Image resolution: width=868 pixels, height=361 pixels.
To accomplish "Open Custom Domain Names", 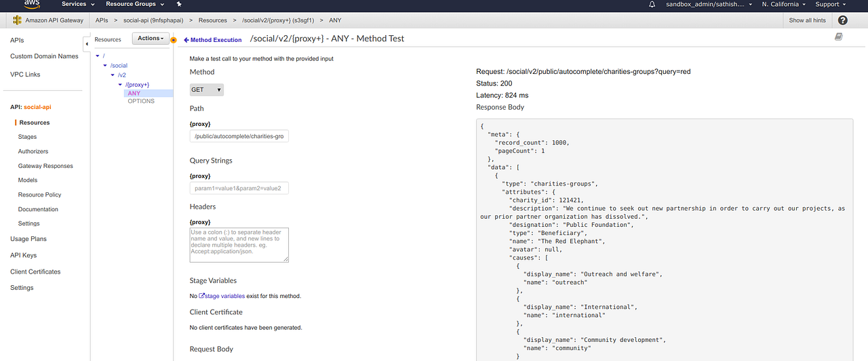I will click(44, 56).
